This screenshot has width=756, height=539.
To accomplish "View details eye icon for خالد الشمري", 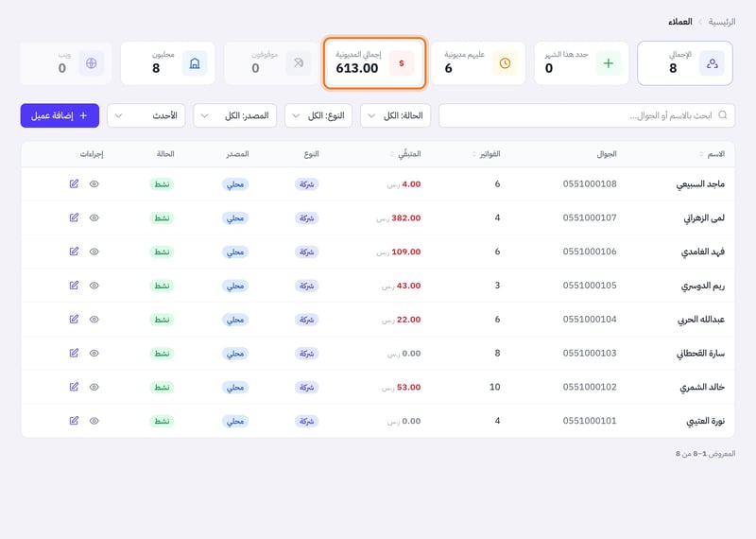I will click(94, 387).
